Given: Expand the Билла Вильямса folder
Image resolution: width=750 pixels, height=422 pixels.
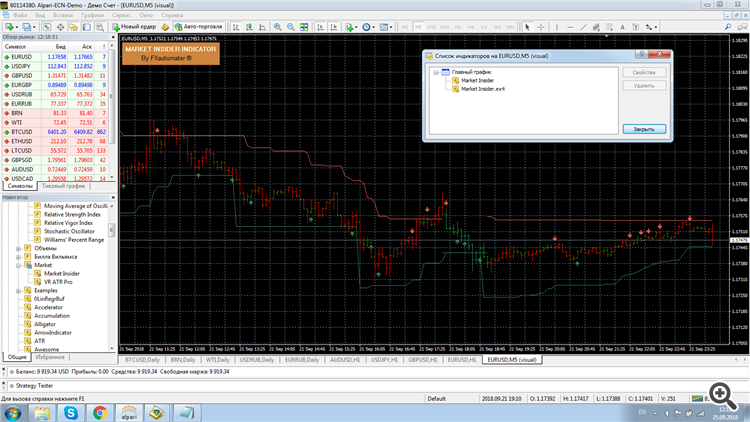Looking at the screenshot, I should pyautogui.click(x=19, y=257).
